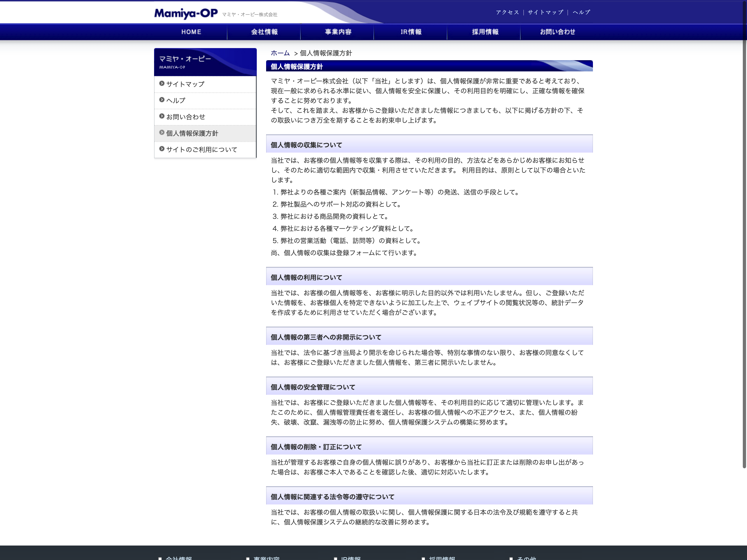Click the bullet icon beside サイトのご利用について
The image size is (747, 560).
coord(162,149)
